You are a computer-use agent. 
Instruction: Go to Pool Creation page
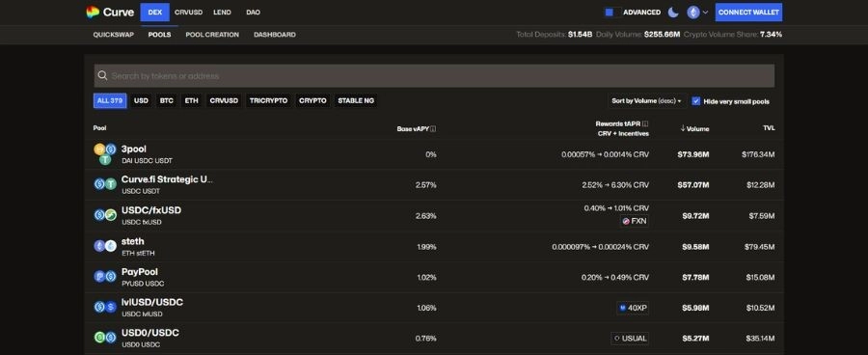tap(212, 35)
